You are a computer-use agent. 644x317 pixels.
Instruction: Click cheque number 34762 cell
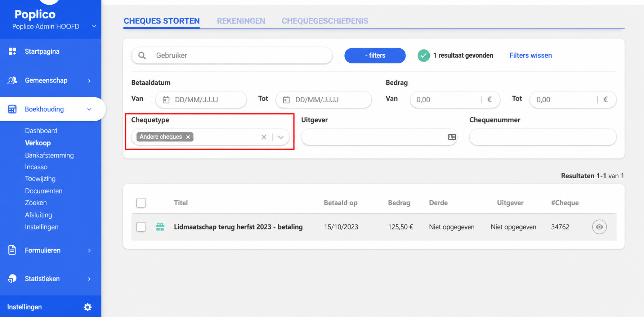coord(560,227)
